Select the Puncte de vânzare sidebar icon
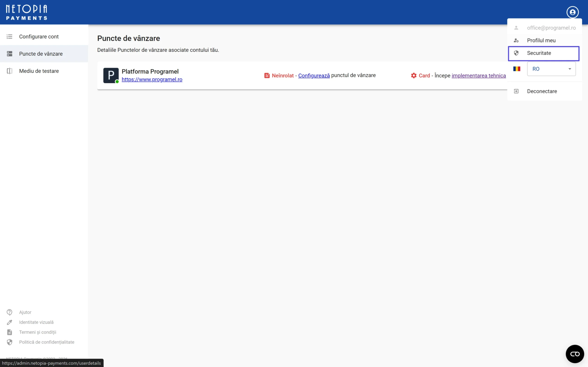The width and height of the screenshot is (588, 367). [x=9, y=54]
